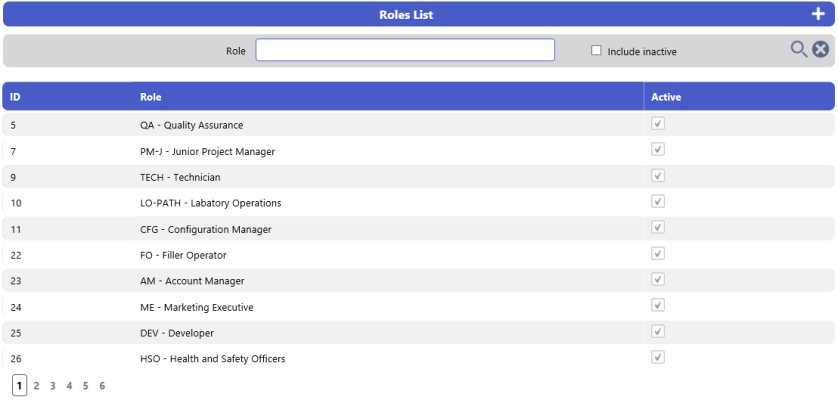Go to page 2 of roles
This screenshot has width=838, height=400.
pyautogui.click(x=36, y=386)
